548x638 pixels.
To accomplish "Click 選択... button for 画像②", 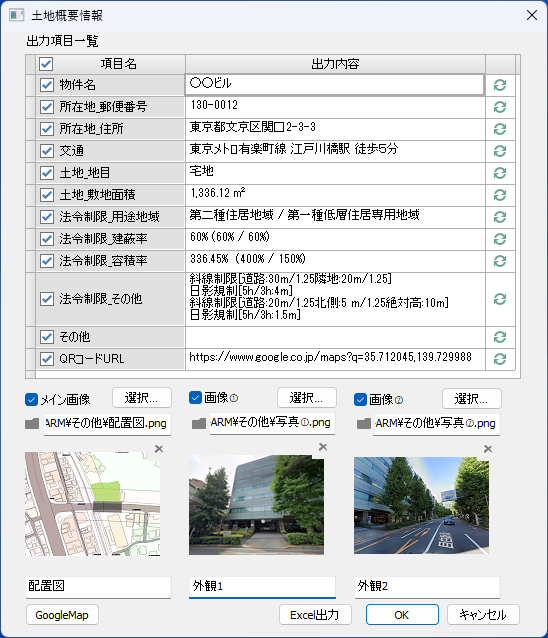I will click(x=472, y=399).
